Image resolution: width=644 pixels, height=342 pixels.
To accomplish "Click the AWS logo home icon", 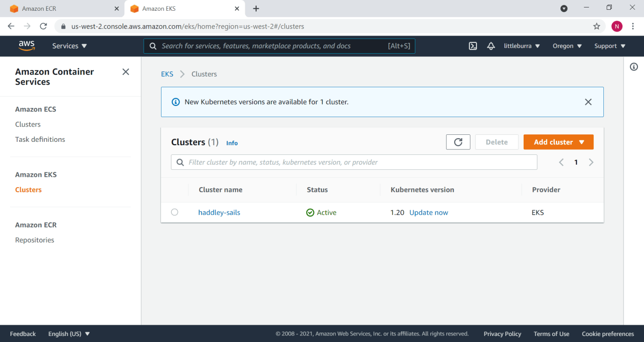I will coord(27,46).
